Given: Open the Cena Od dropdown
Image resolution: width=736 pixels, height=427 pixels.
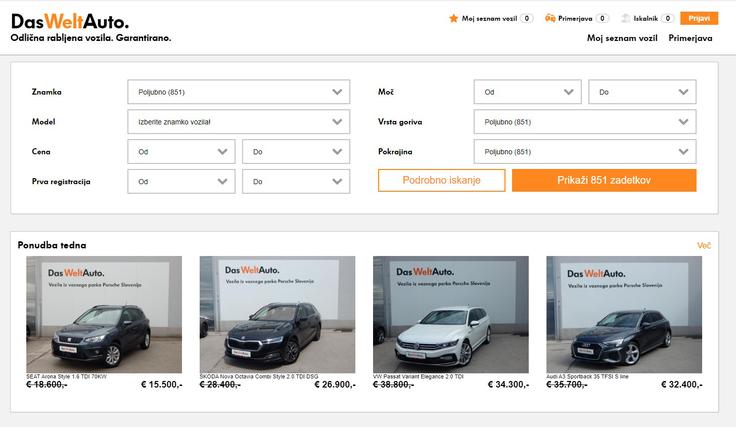Looking at the screenshot, I should point(181,152).
